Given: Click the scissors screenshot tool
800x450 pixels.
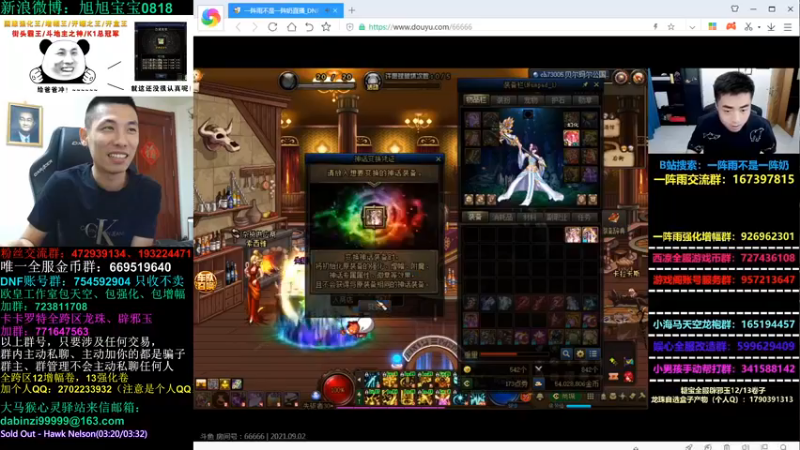Looking at the screenshot, I should (748, 27).
